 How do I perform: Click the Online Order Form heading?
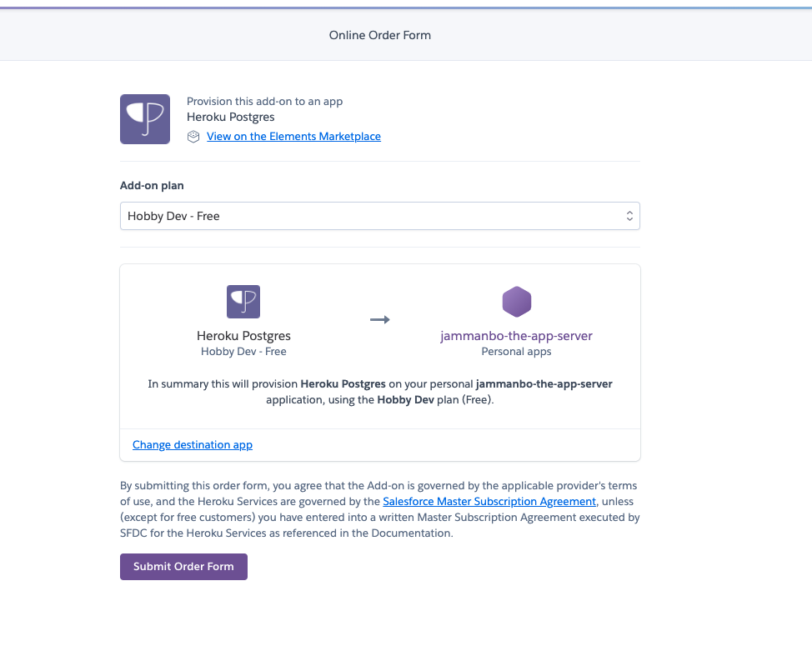(x=380, y=35)
